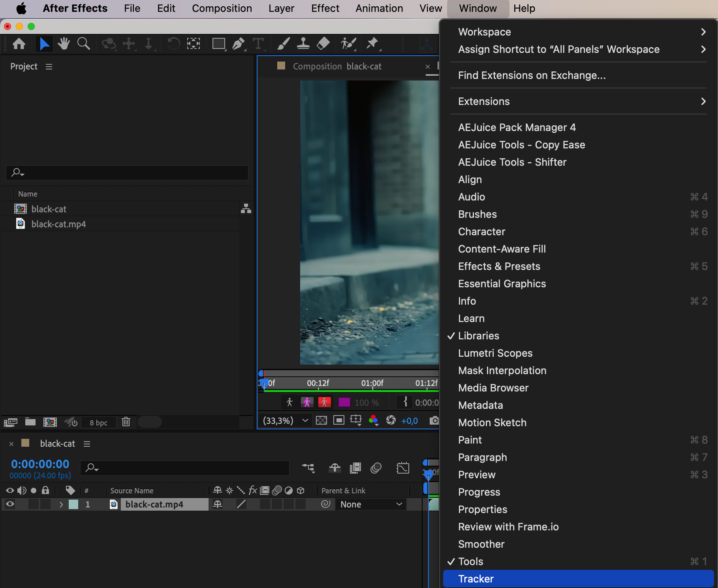Open the Parent & Link None dropdown
This screenshot has width=718, height=588.
pyautogui.click(x=370, y=504)
